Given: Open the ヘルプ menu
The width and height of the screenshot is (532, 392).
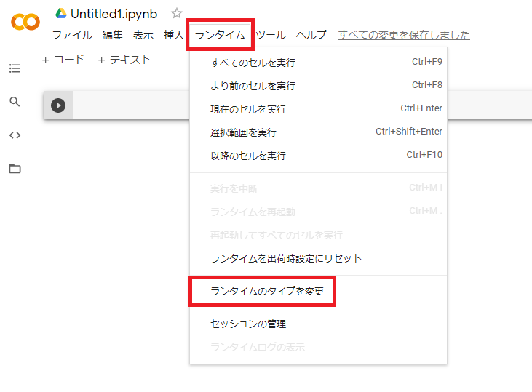Looking at the screenshot, I should (x=311, y=35).
